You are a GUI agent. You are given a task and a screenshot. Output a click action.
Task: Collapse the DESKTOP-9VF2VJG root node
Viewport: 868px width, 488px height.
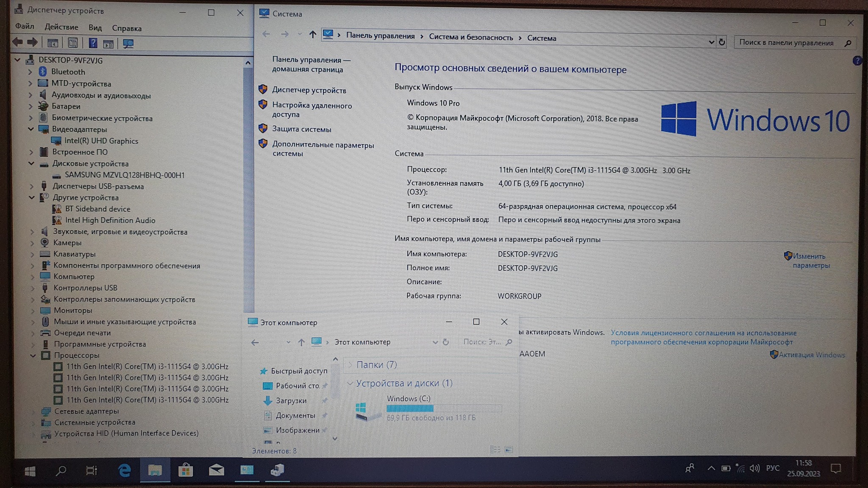[x=18, y=60]
